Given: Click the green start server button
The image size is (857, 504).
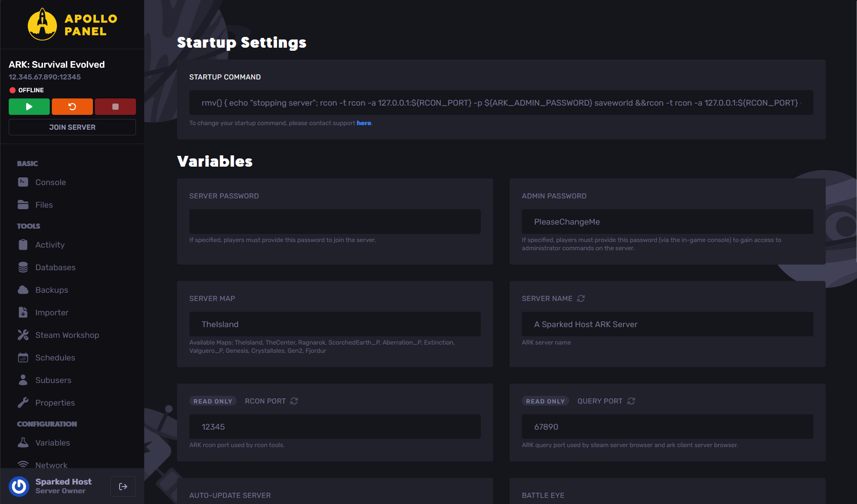Looking at the screenshot, I should click(x=29, y=107).
